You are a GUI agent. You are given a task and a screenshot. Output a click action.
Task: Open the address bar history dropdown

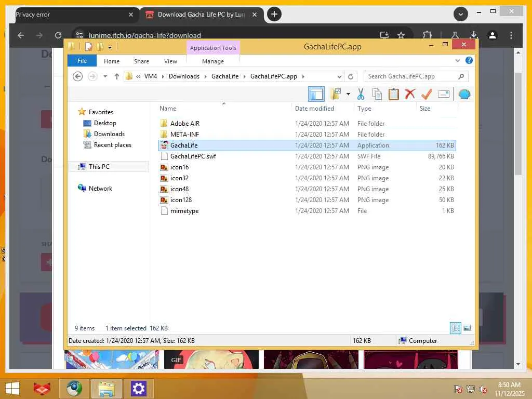pos(339,76)
